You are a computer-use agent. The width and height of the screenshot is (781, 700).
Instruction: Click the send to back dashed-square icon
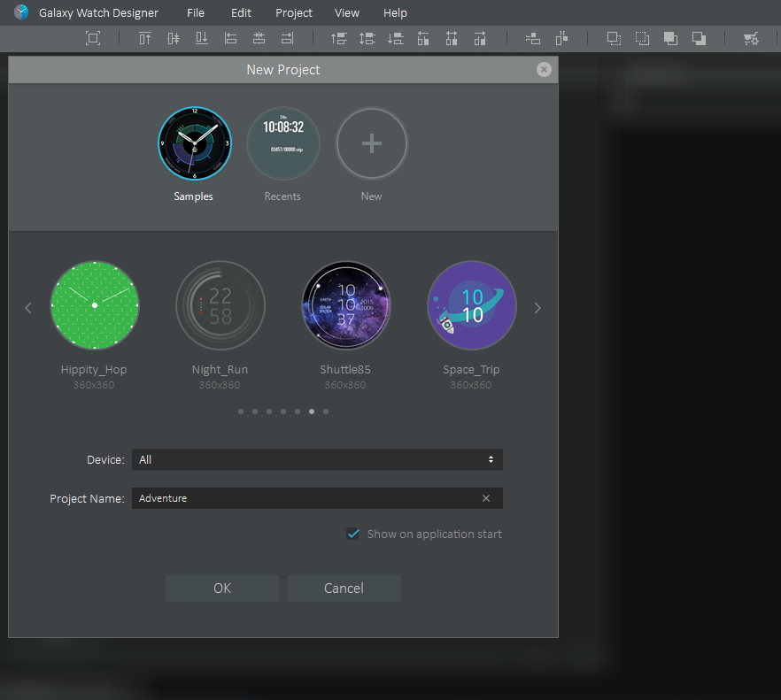tap(642, 38)
